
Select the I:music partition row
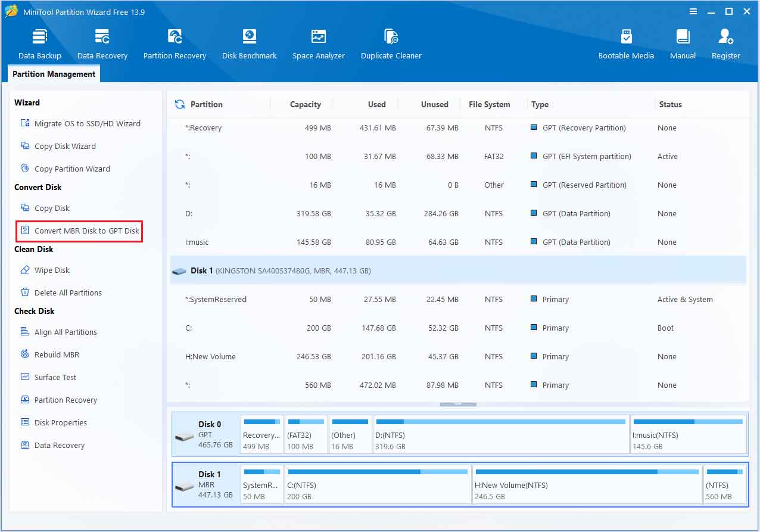tap(457, 242)
